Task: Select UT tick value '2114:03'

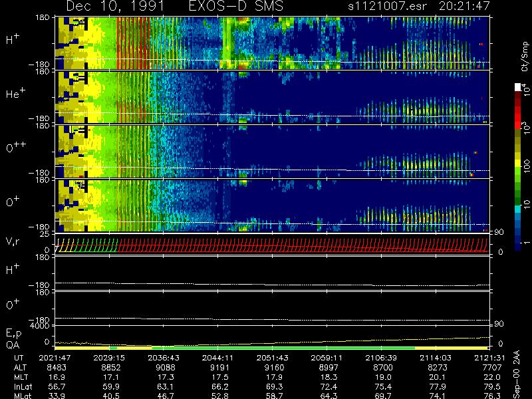Action: tap(436, 358)
